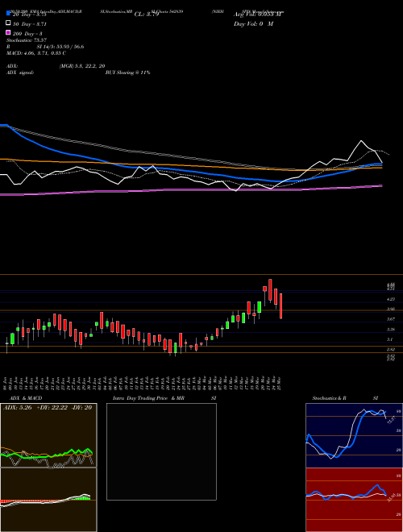
Task: Click the blue 20 Day legend swatch
Action: point(8,13)
